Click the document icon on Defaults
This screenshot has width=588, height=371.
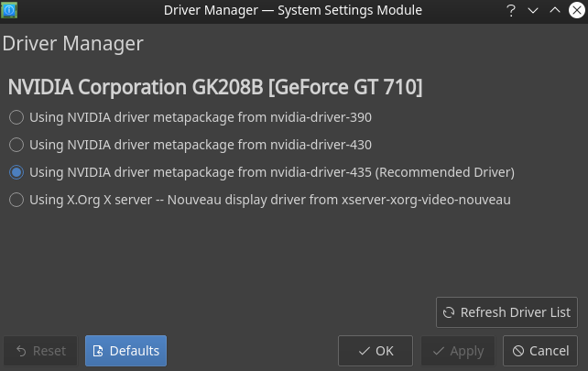point(97,351)
